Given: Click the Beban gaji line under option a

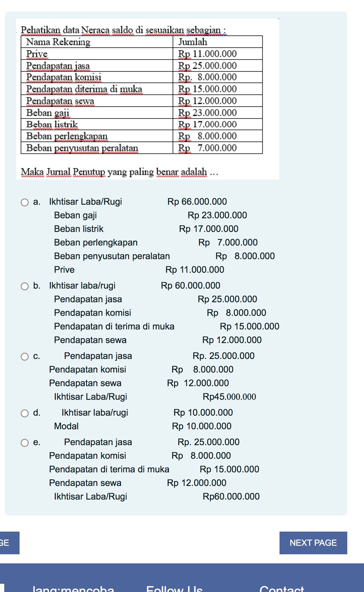Looking at the screenshot, I should coord(150,215).
